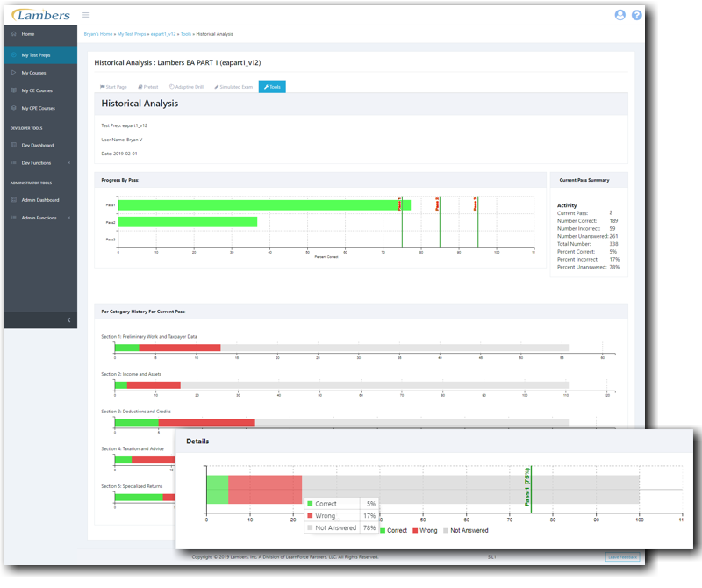This screenshot has height=588, width=702.
Task: Follow the My Test Preps breadcrumb link
Action: click(x=132, y=34)
